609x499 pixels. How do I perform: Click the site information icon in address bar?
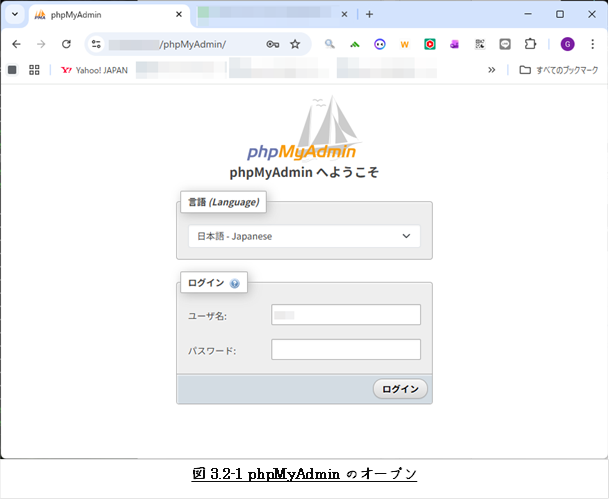(96, 44)
